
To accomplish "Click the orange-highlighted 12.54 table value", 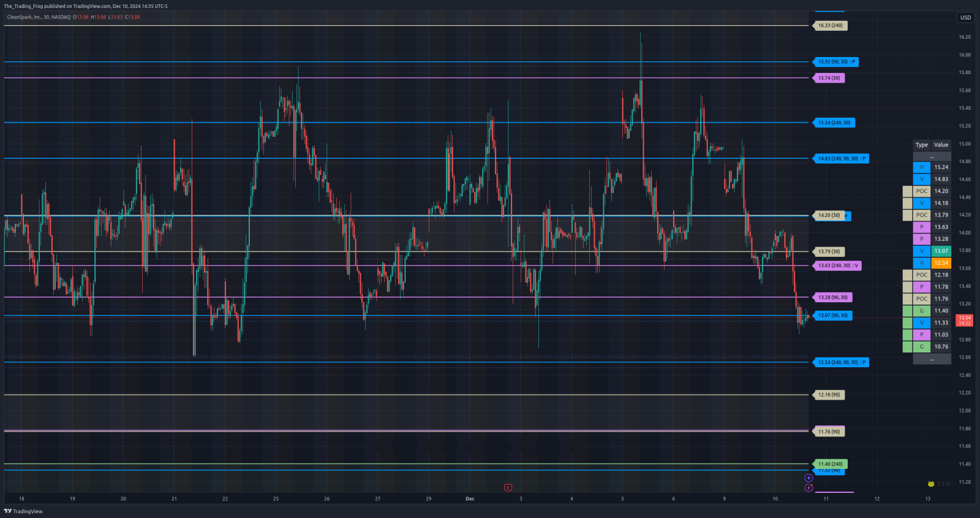I will pyautogui.click(x=941, y=263).
